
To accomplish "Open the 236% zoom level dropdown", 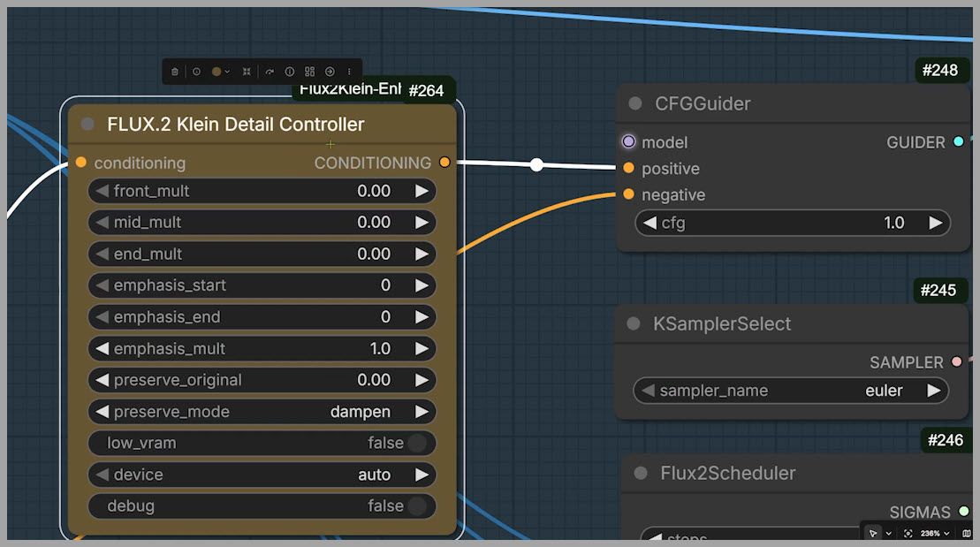I will [x=933, y=534].
